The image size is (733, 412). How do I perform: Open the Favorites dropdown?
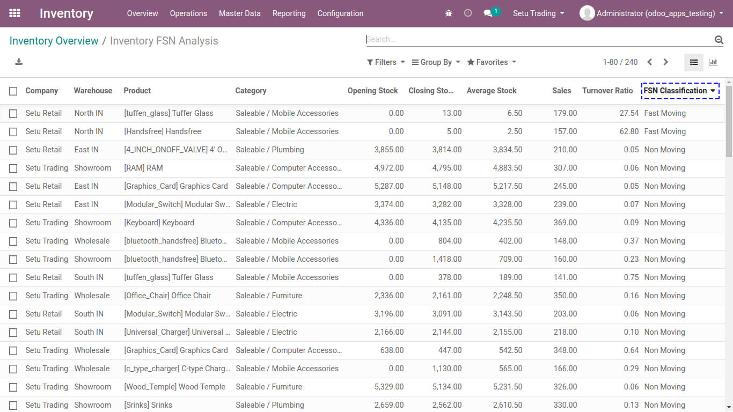[491, 62]
